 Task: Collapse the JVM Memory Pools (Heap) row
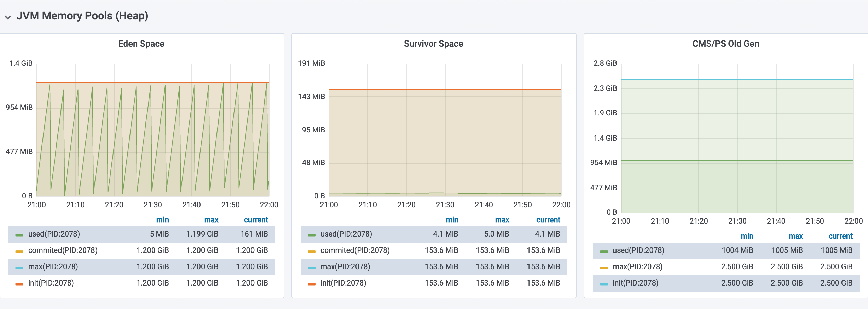point(8,17)
